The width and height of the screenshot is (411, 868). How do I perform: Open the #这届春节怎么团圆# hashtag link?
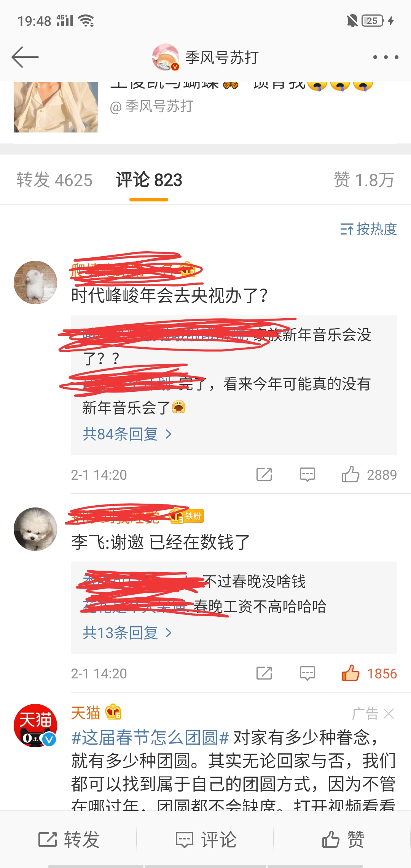(x=150, y=738)
